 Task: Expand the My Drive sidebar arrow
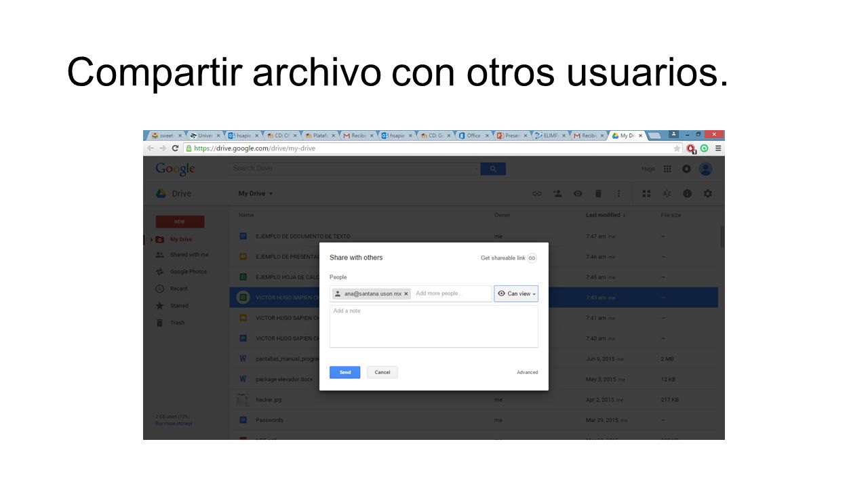point(152,239)
